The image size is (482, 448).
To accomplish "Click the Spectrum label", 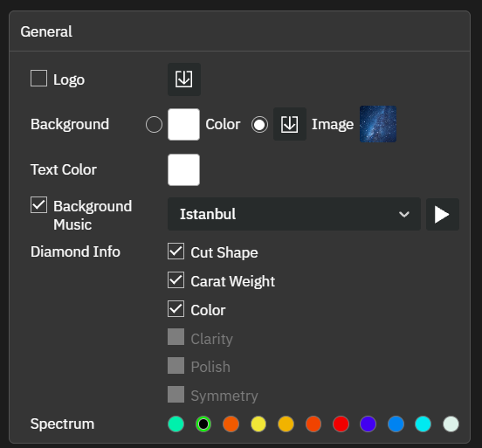I will click(62, 424).
